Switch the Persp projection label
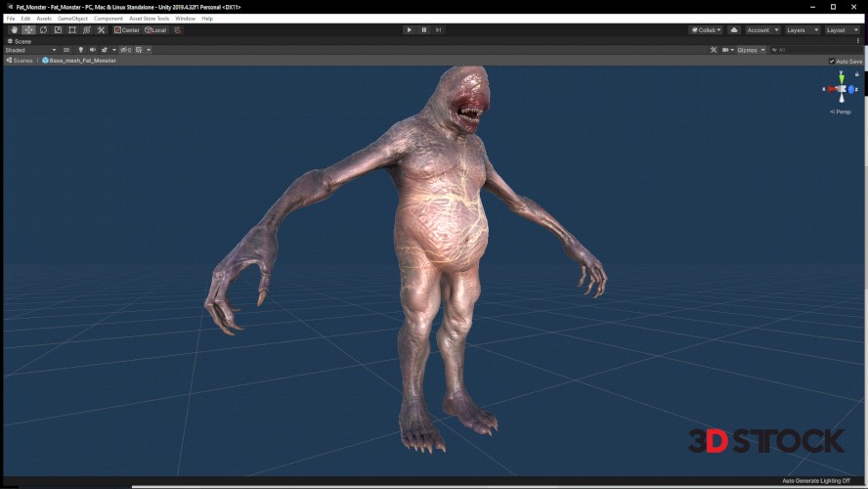The image size is (868, 489). pyautogui.click(x=841, y=111)
